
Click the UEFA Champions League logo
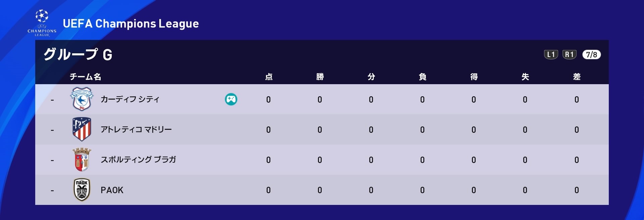pos(42,23)
